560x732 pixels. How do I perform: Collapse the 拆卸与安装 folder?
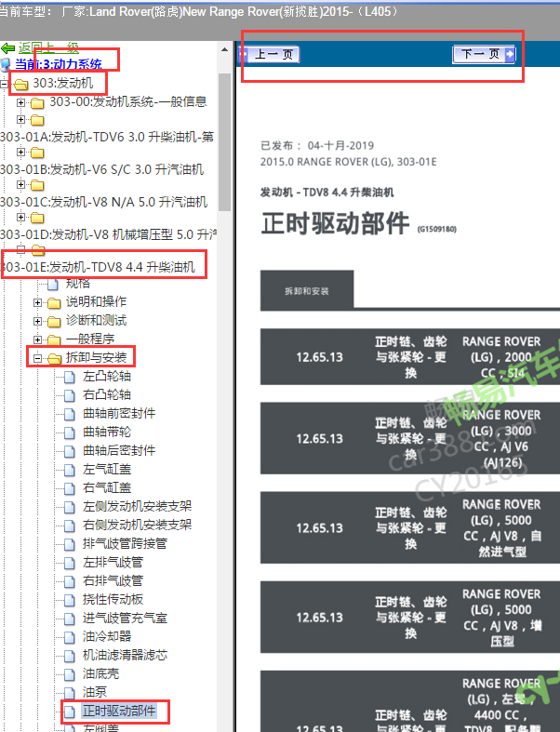(37, 358)
